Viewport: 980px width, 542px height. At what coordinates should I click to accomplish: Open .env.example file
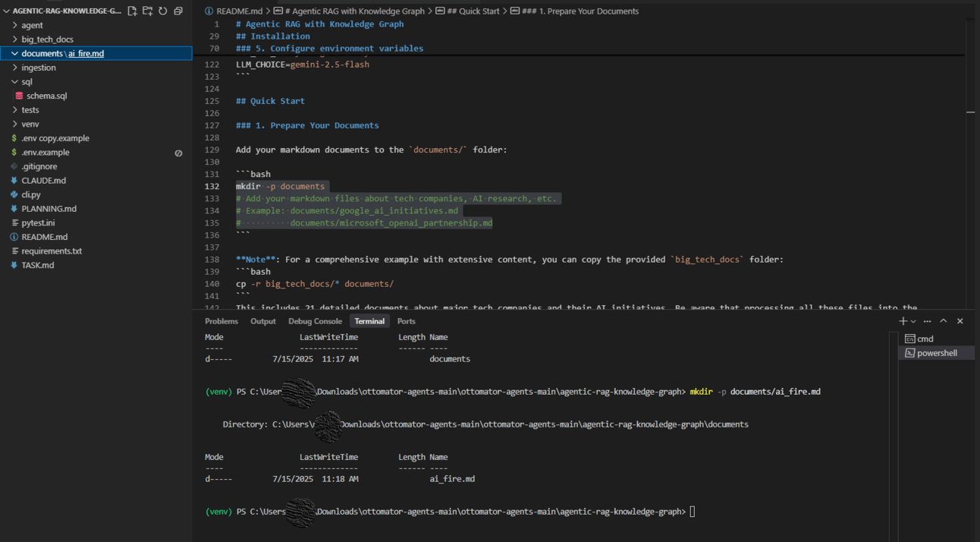[46, 153]
